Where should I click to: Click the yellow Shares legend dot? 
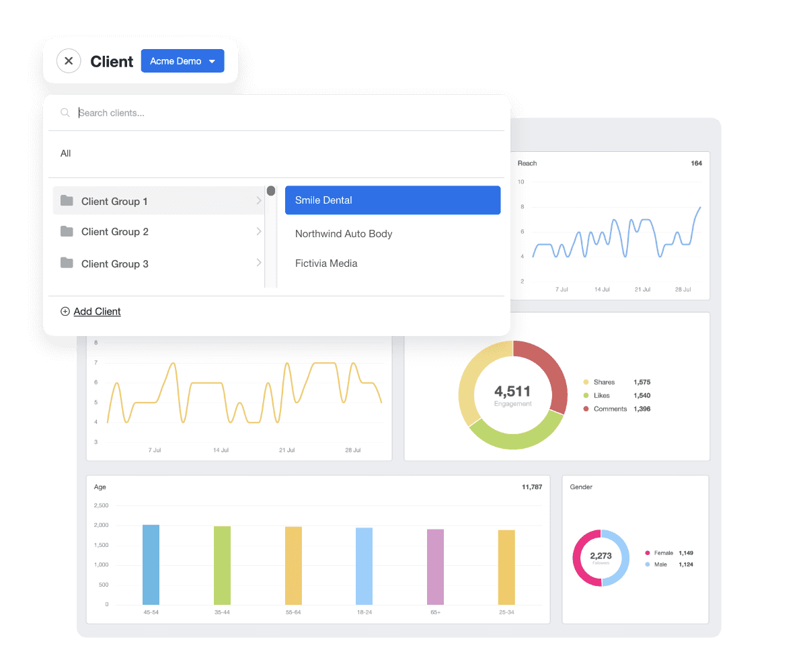pyautogui.click(x=587, y=382)
